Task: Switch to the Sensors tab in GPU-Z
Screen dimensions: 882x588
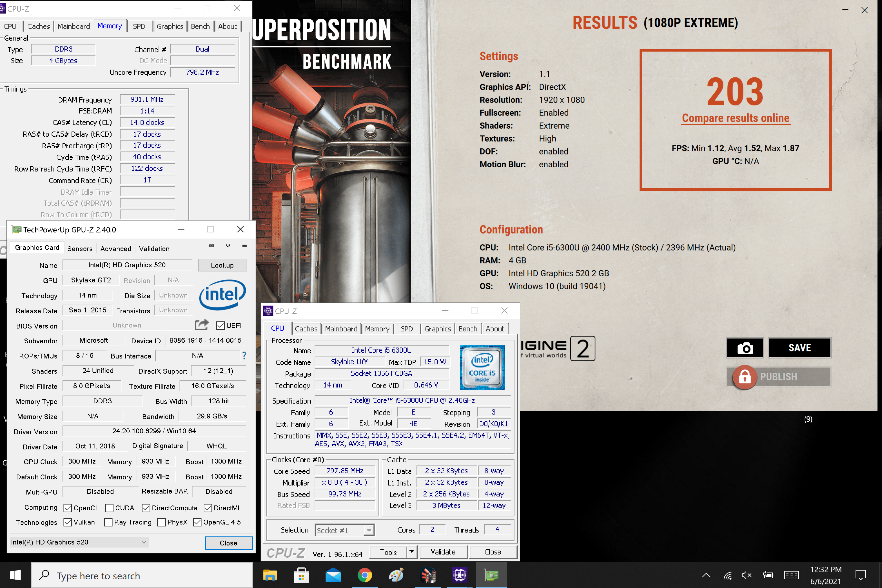Action: [80, 249]
